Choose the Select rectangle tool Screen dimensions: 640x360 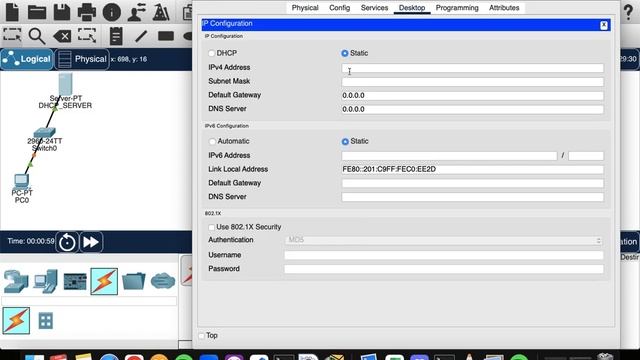tap(12, 36)
